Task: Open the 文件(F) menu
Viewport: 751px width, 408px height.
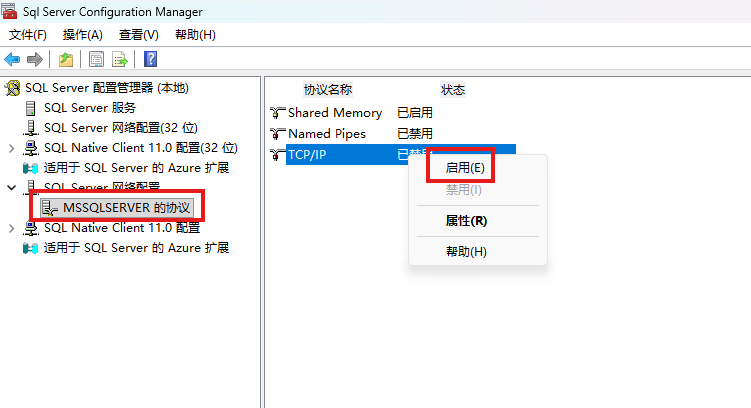Action: (x=28, y=35)
